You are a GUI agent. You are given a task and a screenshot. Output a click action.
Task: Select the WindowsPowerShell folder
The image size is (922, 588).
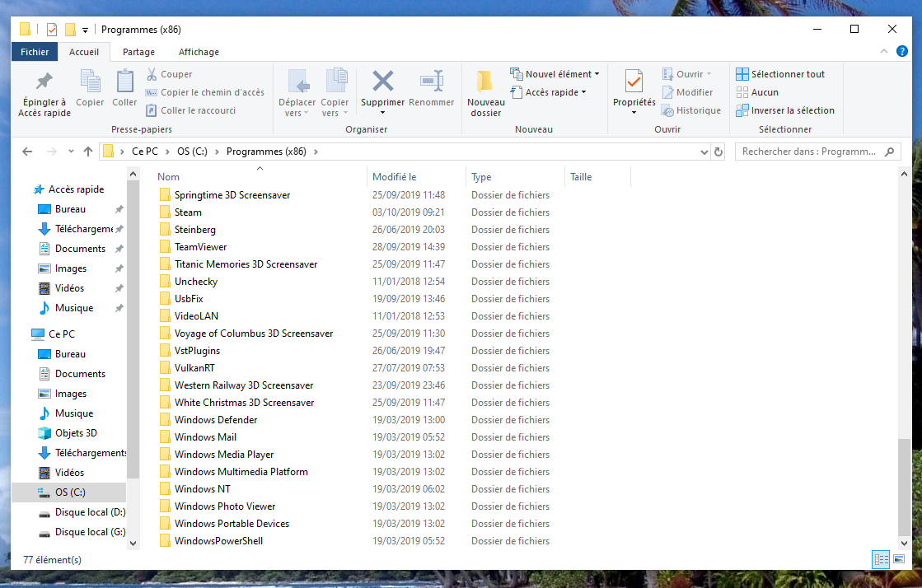point(218,541)
